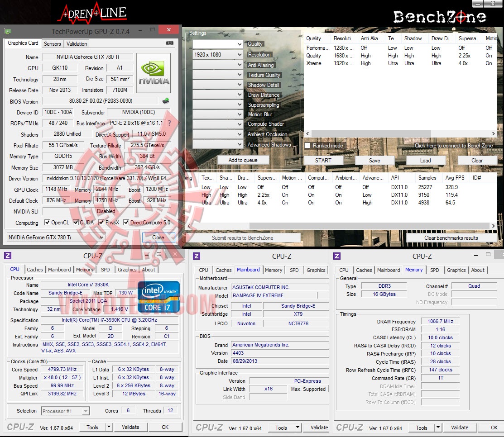Click the NVIDIA logo in GPU-Z

(154, 73)
